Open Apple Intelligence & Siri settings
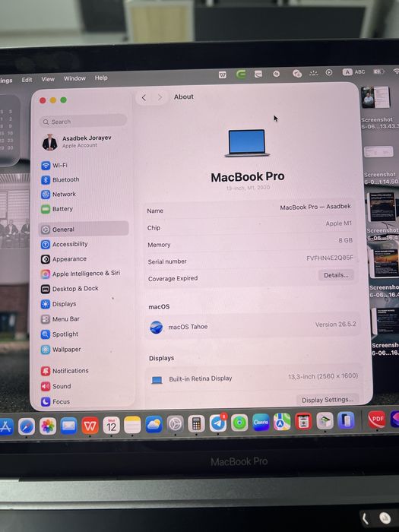Viewport: 399px width, 532px height. [81, 274]
